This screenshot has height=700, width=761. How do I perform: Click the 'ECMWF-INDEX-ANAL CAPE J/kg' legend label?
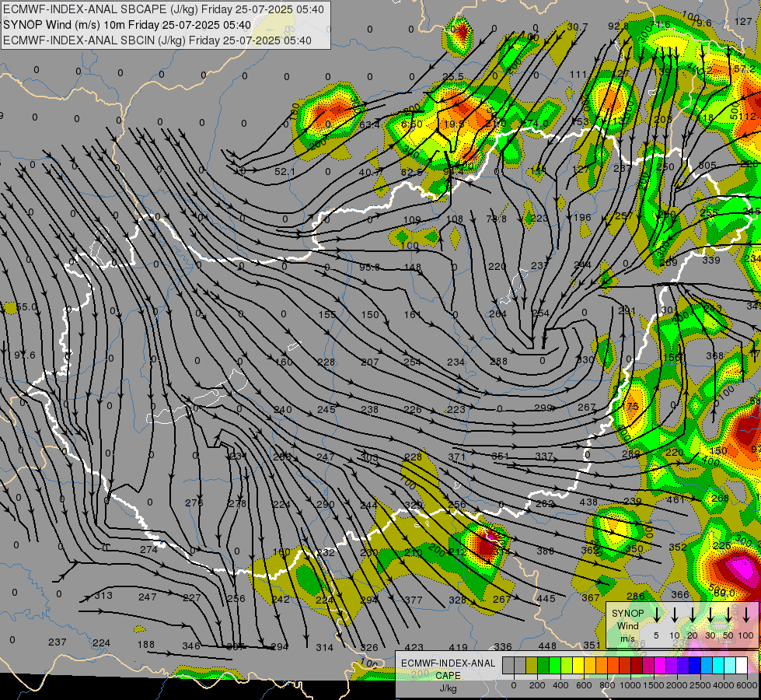point(448,676)
